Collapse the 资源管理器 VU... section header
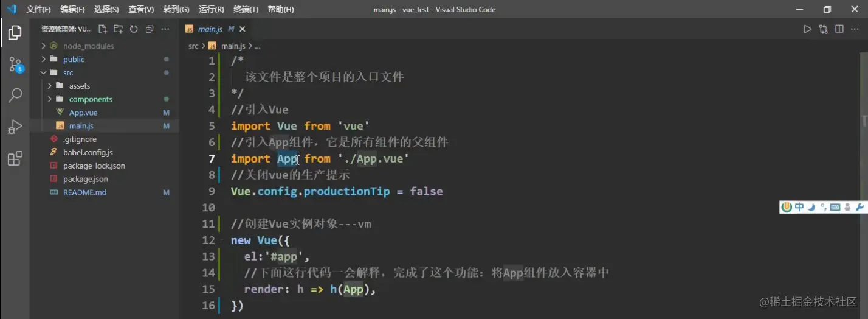Screen dimensions: 868x319 coord(66,29)
